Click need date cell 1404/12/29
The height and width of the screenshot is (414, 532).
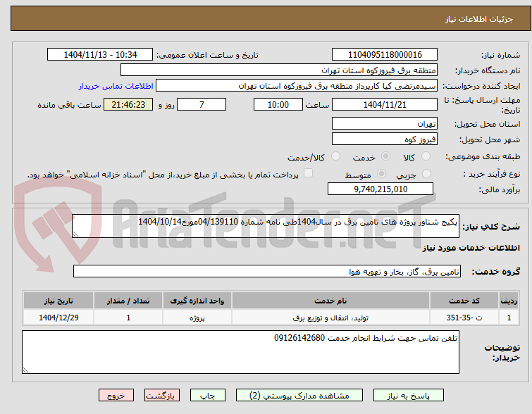(x=58, y=318)
